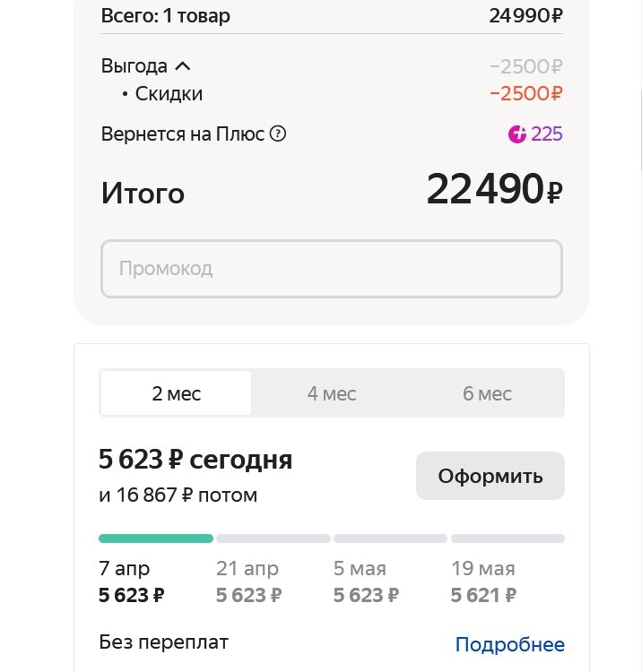
Task: Click the help icon next to Вернется на Плюс
Action: point(277,134)
